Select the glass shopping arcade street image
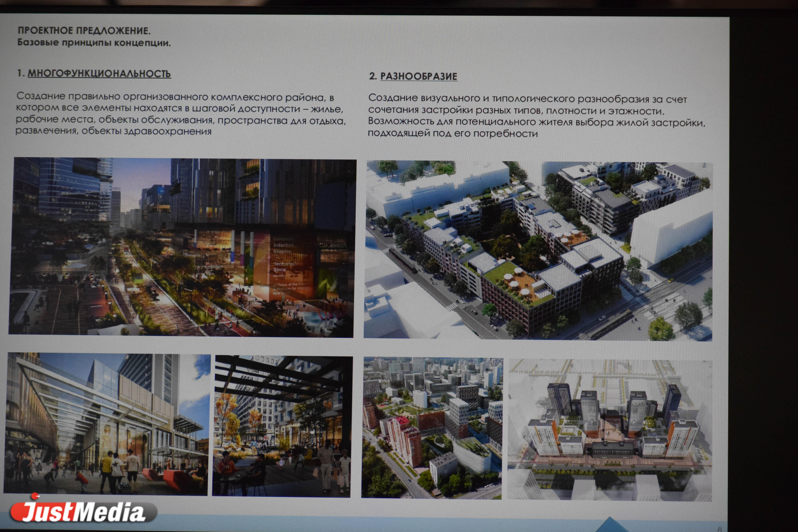This screenshot has width=798, height=532. [107, 424]
